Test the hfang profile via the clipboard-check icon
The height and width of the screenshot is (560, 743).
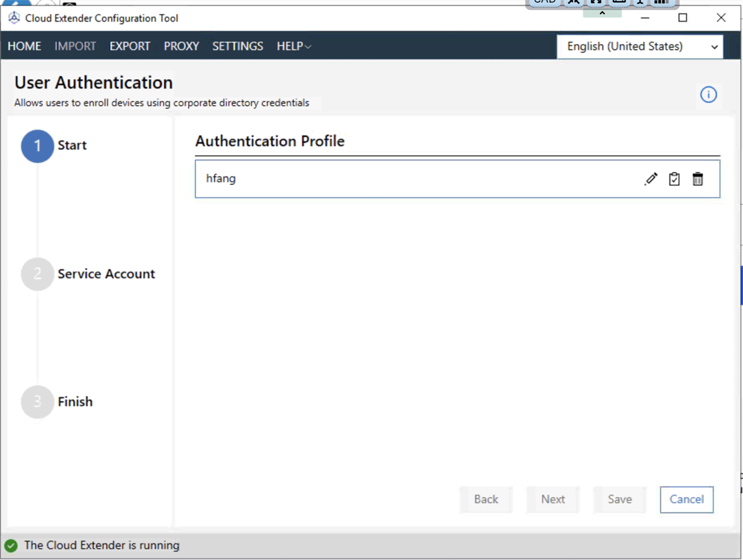(674, 179)
